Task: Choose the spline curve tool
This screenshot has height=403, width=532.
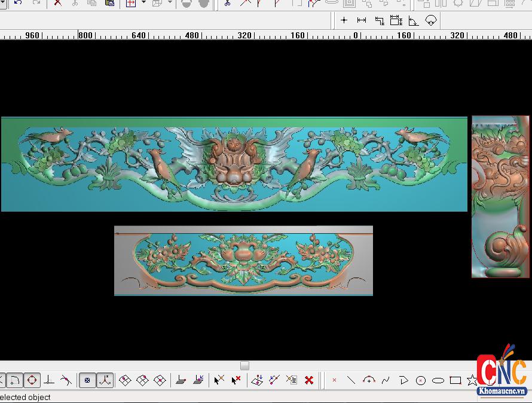Action: click(x=386, y=380)
